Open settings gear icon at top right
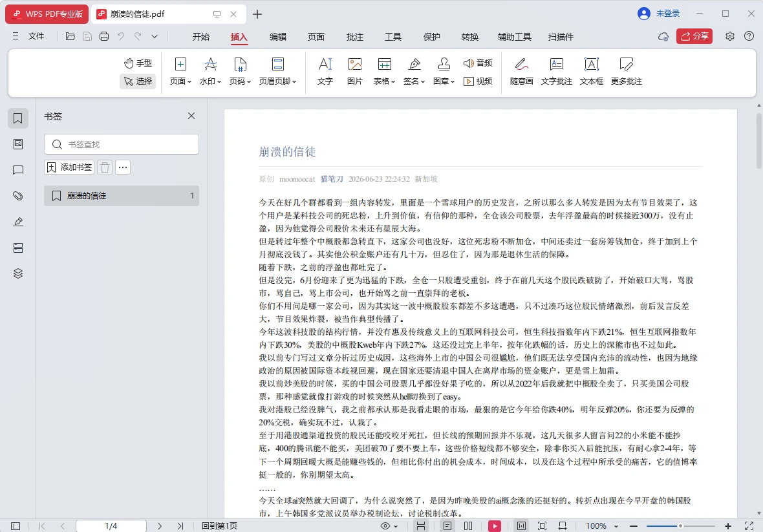Viewport: 763px width, 532px height. coord(730,36)
